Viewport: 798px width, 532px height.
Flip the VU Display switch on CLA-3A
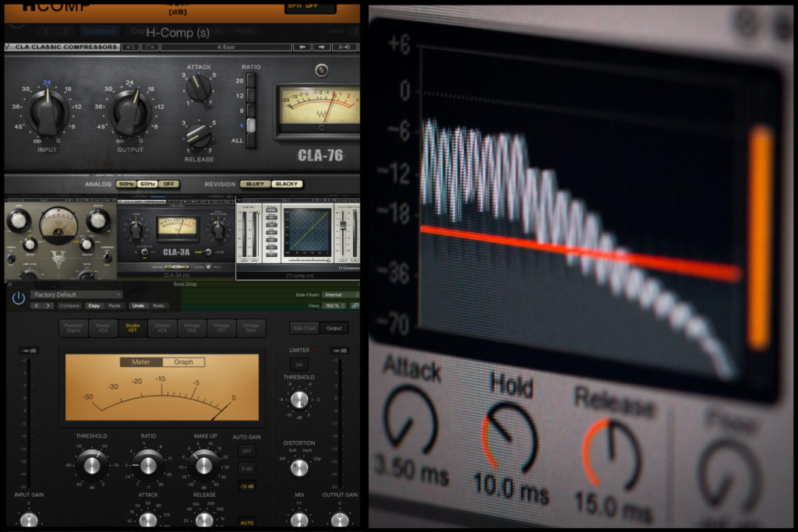(144, 252)
